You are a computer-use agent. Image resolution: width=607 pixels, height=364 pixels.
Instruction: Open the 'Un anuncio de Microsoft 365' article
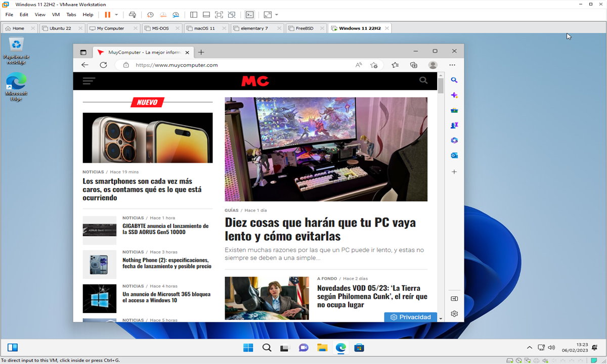point(166,297)
